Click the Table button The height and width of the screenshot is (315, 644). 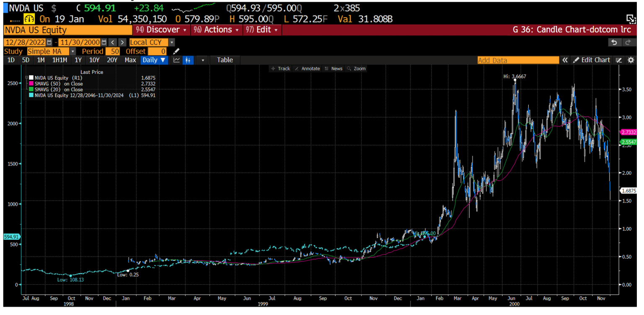(x=225, y=60)
